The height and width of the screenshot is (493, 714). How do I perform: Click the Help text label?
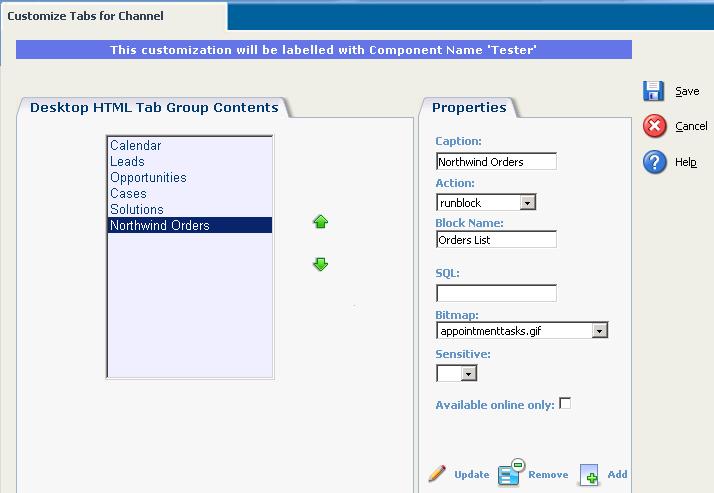tap(686, 162)
